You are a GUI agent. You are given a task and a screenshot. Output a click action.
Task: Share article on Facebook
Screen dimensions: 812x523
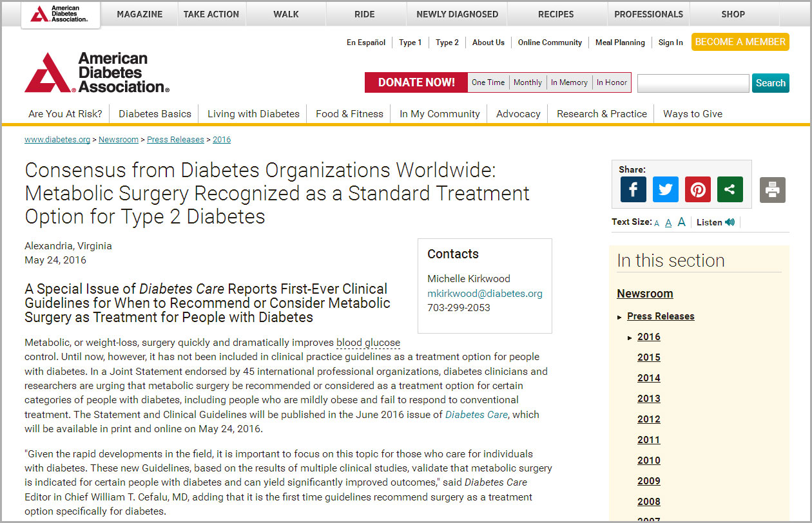(633, 189)
